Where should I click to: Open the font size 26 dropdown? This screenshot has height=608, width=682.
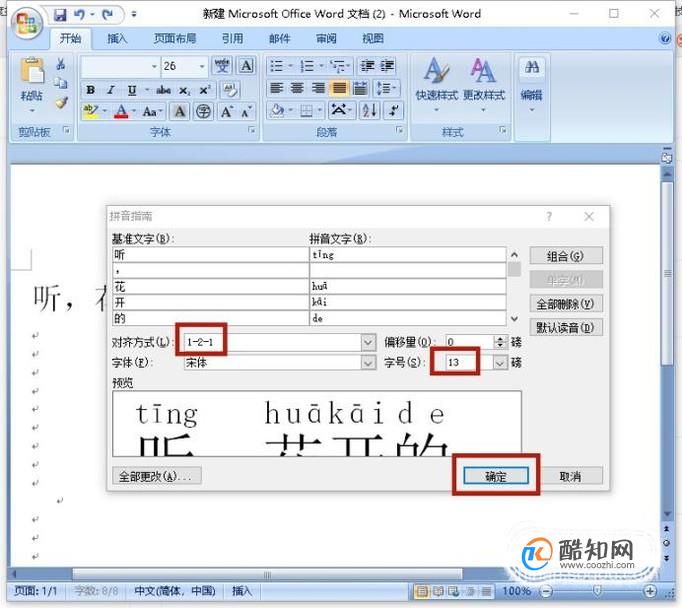tap(202, 66)
